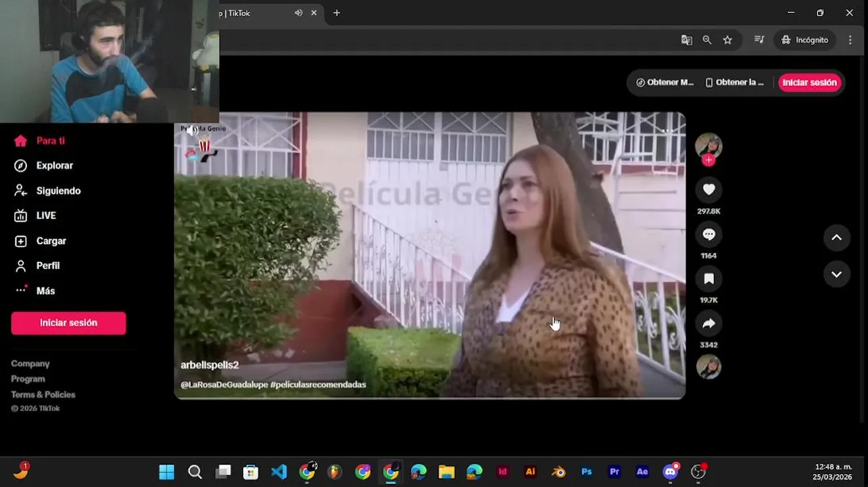
Task: Follow the creator with the red plus badge
Action: coord(708,160)
